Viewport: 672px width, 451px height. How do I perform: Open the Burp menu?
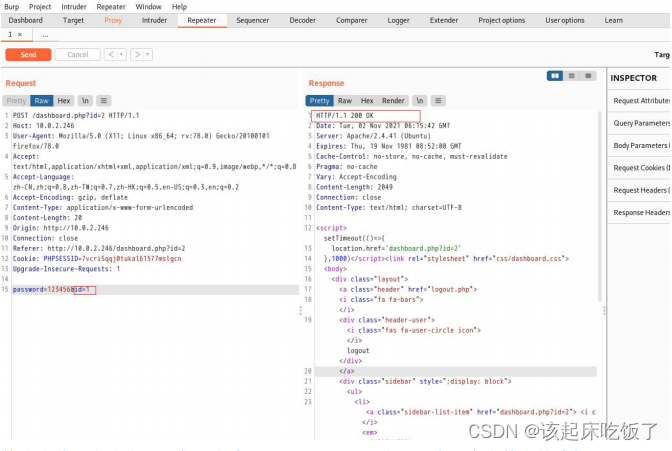click(12, 7)
